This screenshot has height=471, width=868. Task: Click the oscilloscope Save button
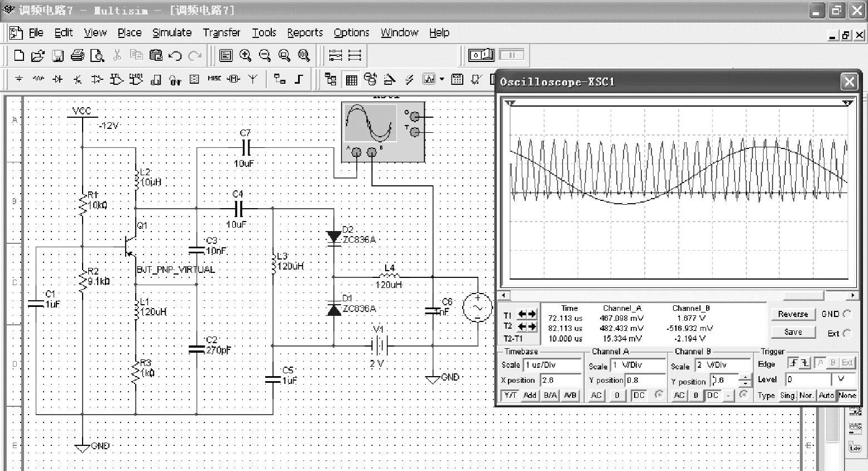pos(793,332)
